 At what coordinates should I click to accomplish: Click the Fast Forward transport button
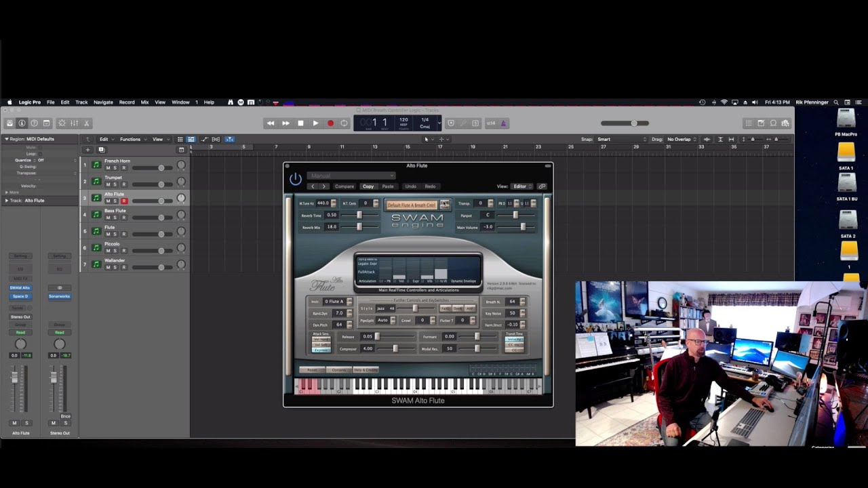pos(285,123)
